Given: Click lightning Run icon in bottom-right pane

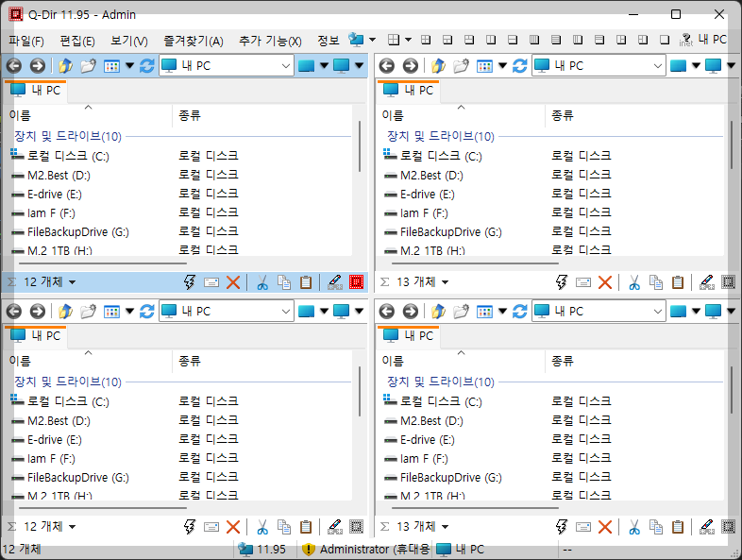Looking at the screenshot, I should click(x=562, y=527).
